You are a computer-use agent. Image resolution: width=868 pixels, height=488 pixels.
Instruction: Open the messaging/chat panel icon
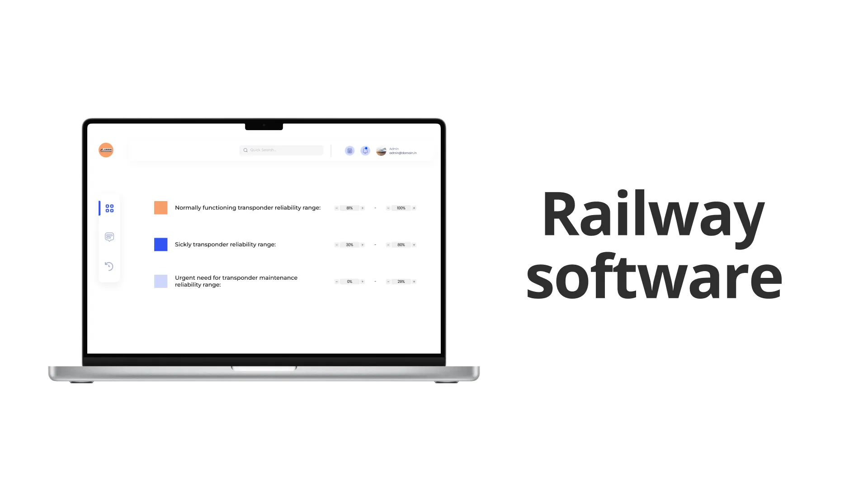pyautogui.click(x=109, y=237)
